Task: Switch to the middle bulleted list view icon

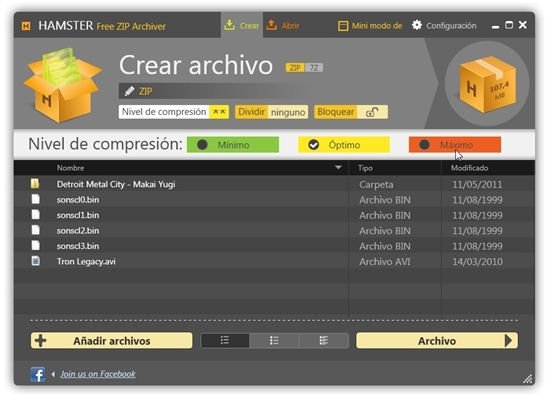Action: pyautogui.click(x=274, y=341)
